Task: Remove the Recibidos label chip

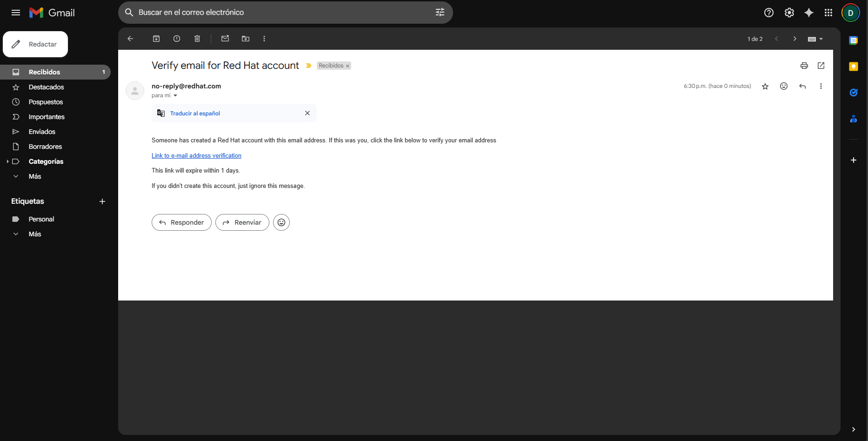Action: 347,66
